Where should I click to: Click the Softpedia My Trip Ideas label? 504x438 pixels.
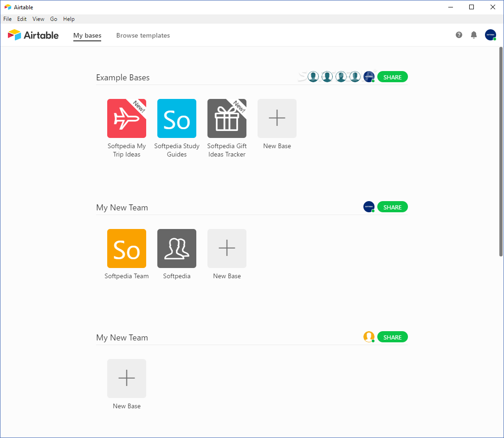[x=127, y=150]
